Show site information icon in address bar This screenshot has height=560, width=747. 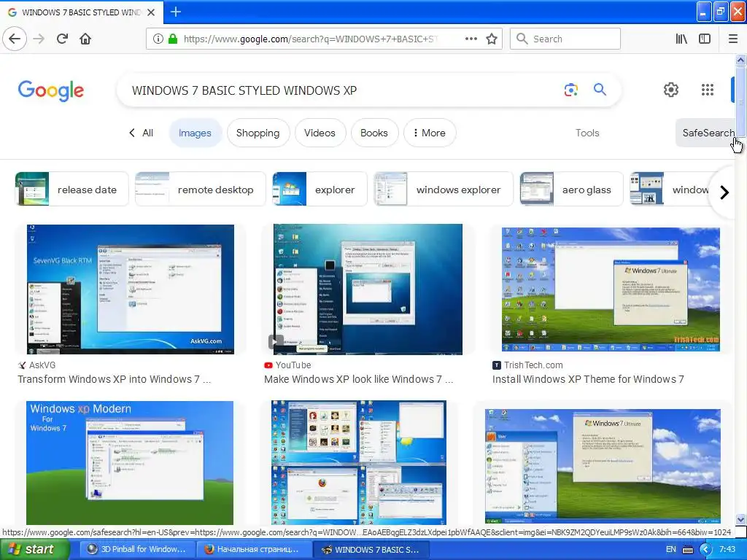158,39
